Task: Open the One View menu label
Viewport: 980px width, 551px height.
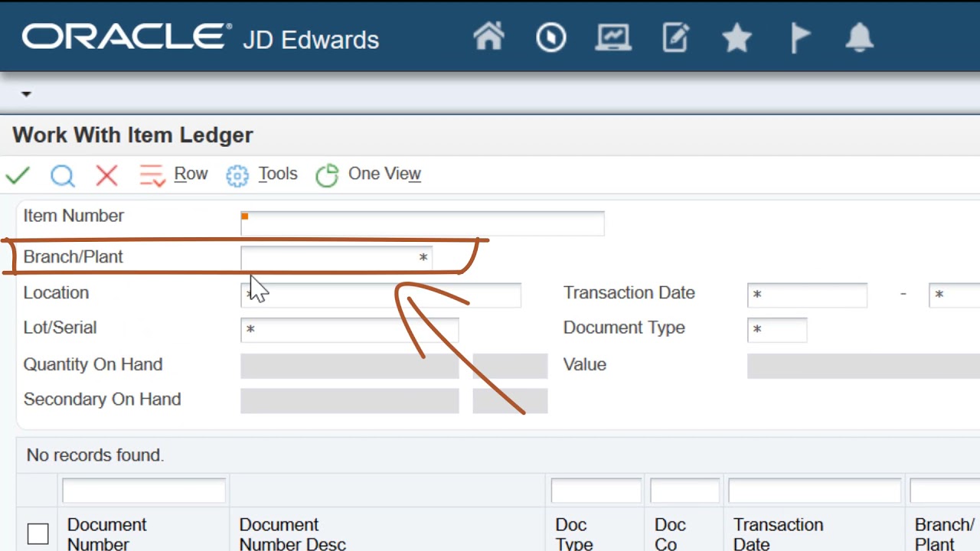Action: coord(384,174)
